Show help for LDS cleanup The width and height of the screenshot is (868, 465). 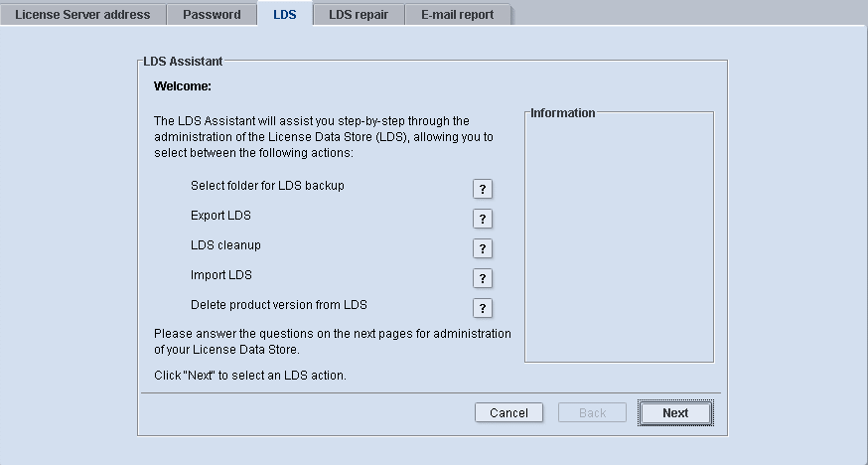(x=482, y=248)
